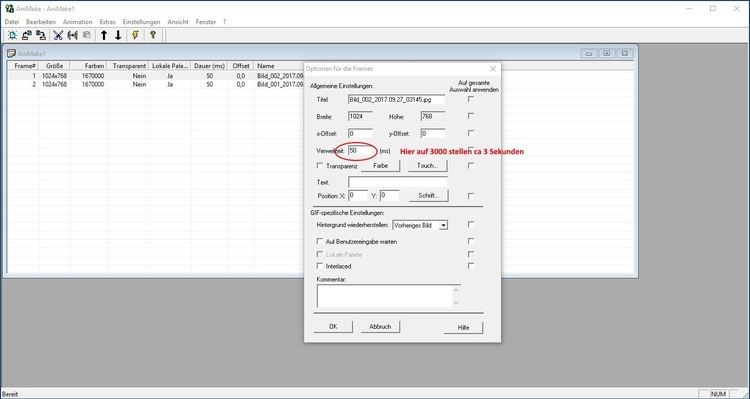
Task: Click the Abbruch button
Action: 380,327
